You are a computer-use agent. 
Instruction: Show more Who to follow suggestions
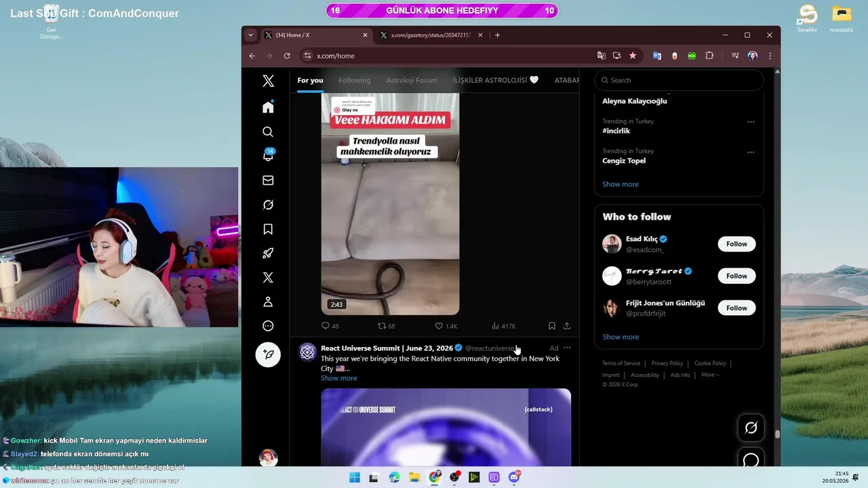[x=620, y=337]
